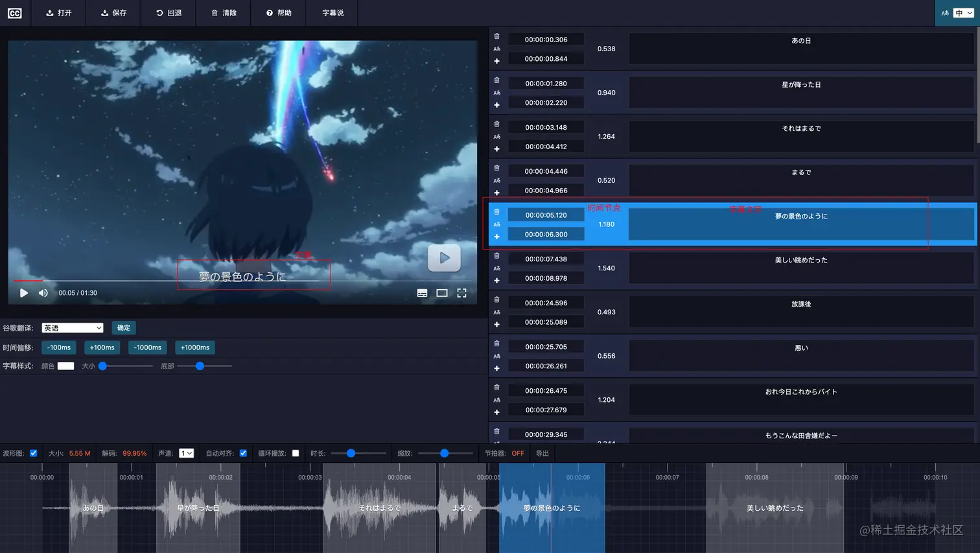This screenshot has width=980, height=553.
Task: Open the interface language dropdown showing 中
Action: tap(963, 13)
